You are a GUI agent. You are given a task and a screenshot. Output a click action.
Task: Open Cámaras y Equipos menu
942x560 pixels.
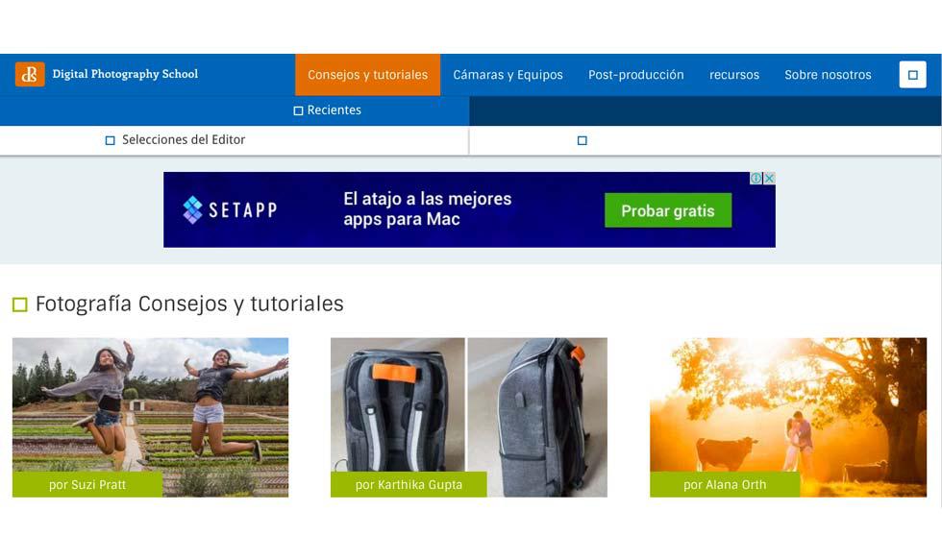coord(508,75)
